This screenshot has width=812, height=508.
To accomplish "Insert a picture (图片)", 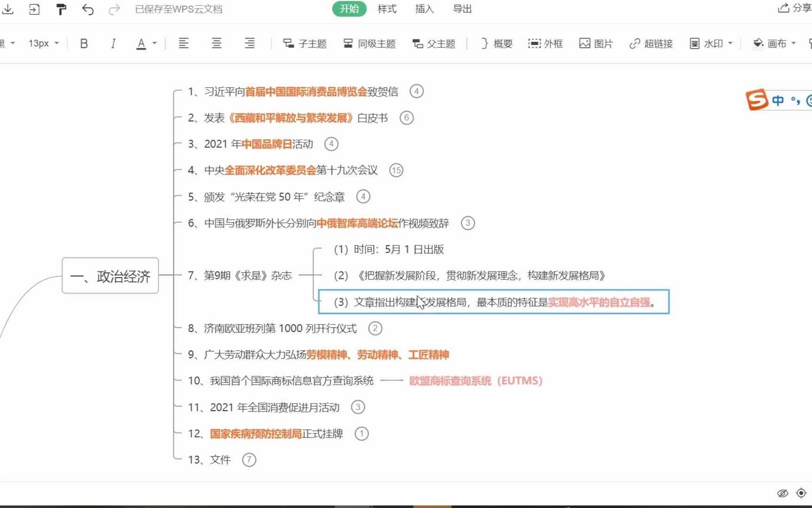I will point(596,44).
